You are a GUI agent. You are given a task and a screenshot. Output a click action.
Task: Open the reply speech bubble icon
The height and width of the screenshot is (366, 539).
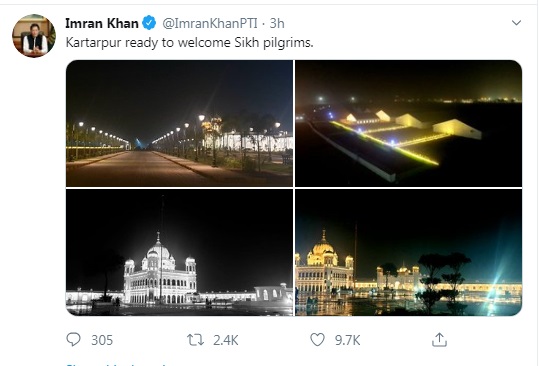tap(73, 340)
